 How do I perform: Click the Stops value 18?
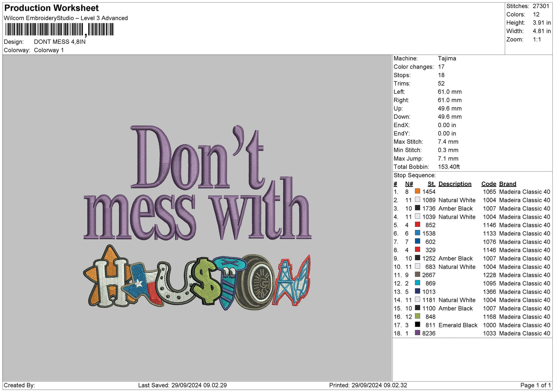click(x=441, y=75)
